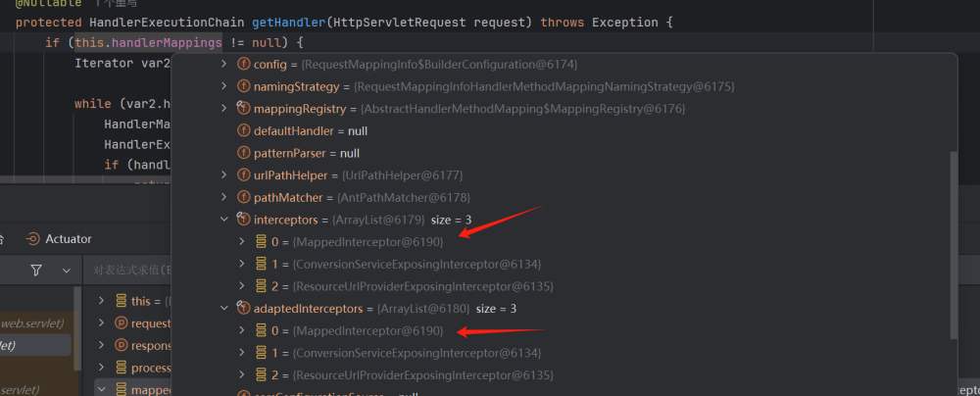Click the adaptedInterceptors field icon
This screenshot has height=396, width=980.
point(243,309)
